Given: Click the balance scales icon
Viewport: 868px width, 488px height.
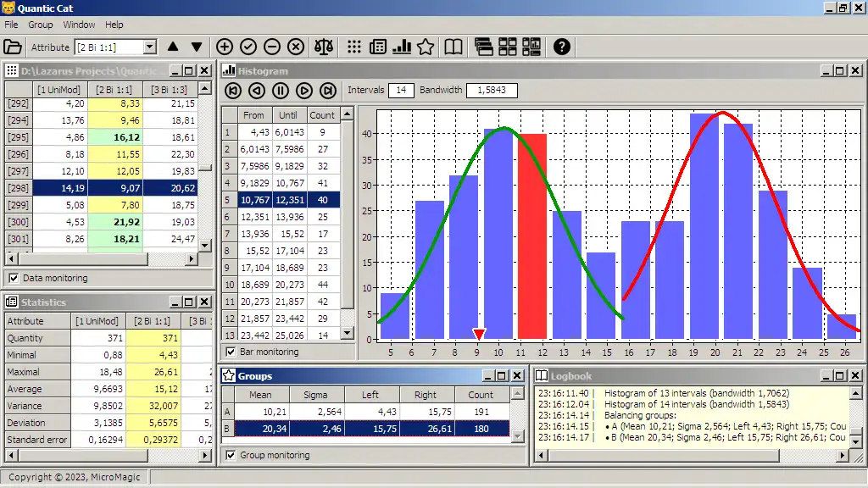Looking at the screenshot, I should [x=324, y=47].
